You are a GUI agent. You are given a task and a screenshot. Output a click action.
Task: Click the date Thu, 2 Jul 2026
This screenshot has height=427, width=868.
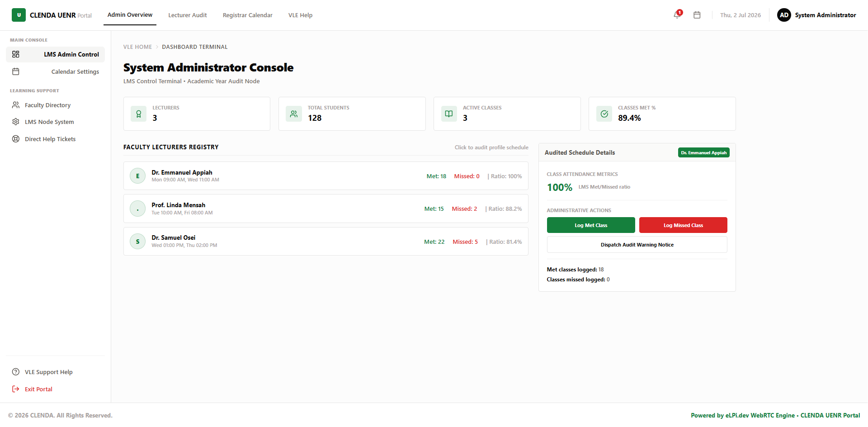click(x=741, y=15)
